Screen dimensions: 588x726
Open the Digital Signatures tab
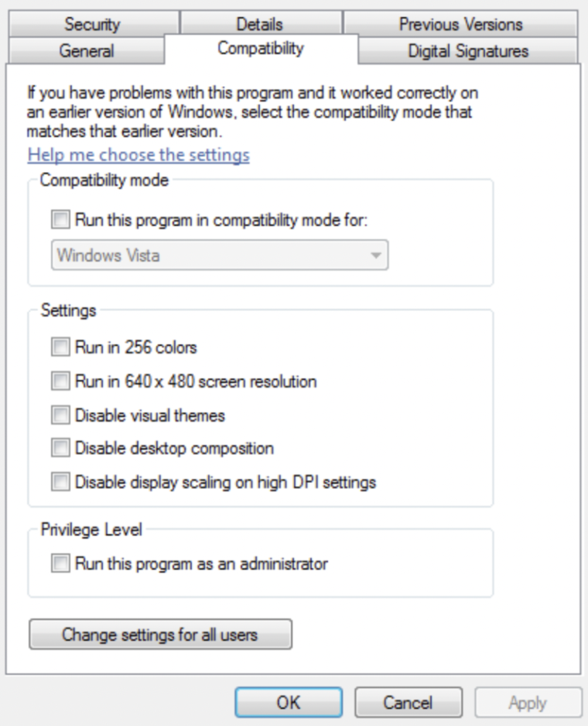(x=468, y=51)
